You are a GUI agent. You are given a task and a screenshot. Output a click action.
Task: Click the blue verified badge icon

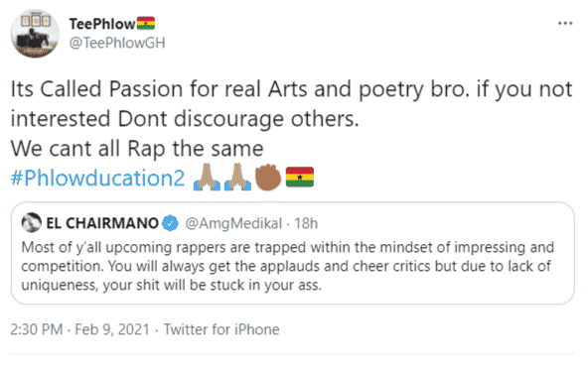170,223
